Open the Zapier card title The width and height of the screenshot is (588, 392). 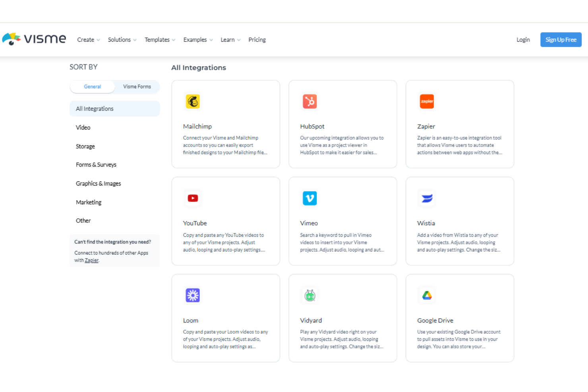click(x=426, y=126)
